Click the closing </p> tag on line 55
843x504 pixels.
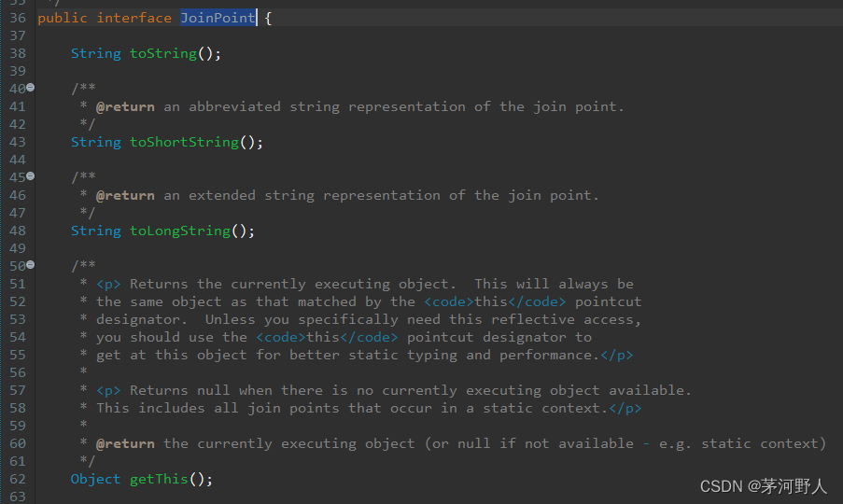617,355
